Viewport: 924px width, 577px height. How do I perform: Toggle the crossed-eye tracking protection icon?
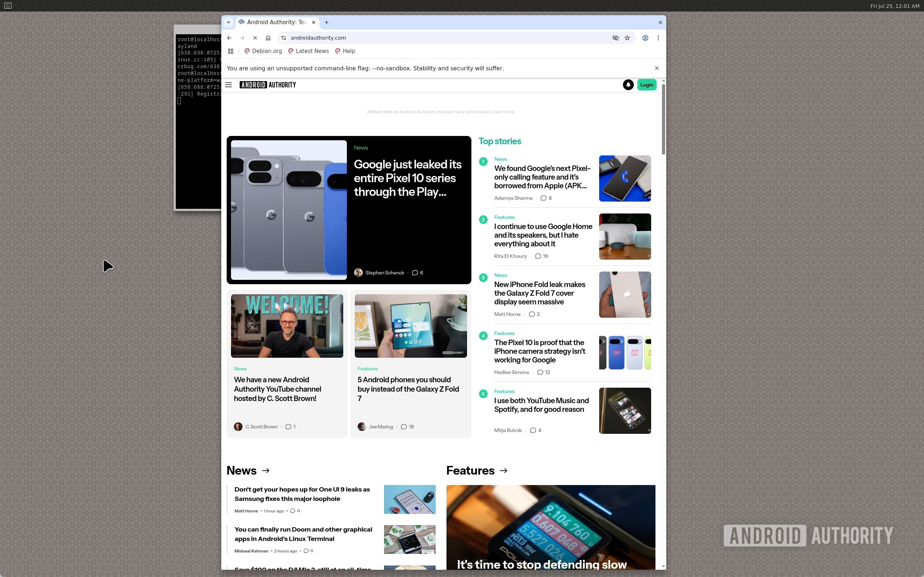[615, 38]
